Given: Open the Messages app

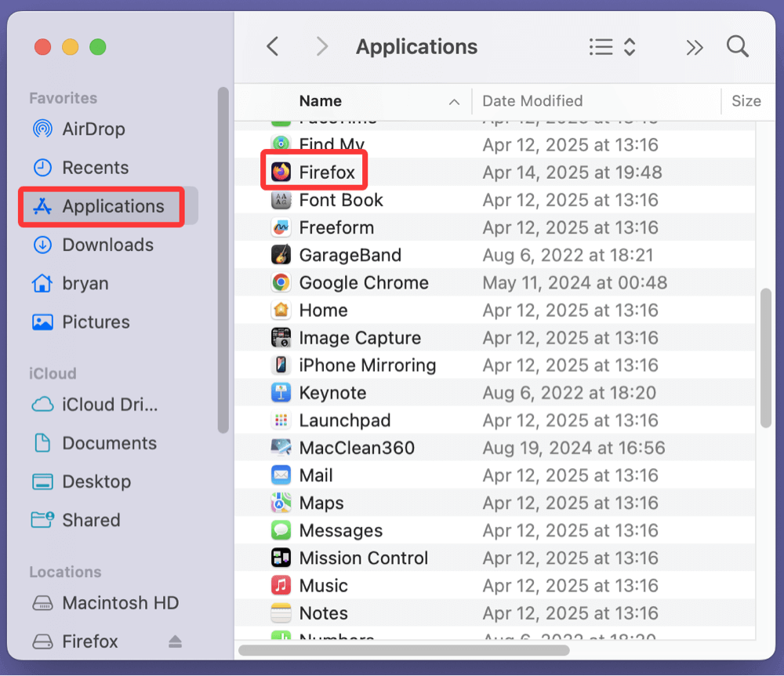Looking at the screenshot, I should pos(340,530).
